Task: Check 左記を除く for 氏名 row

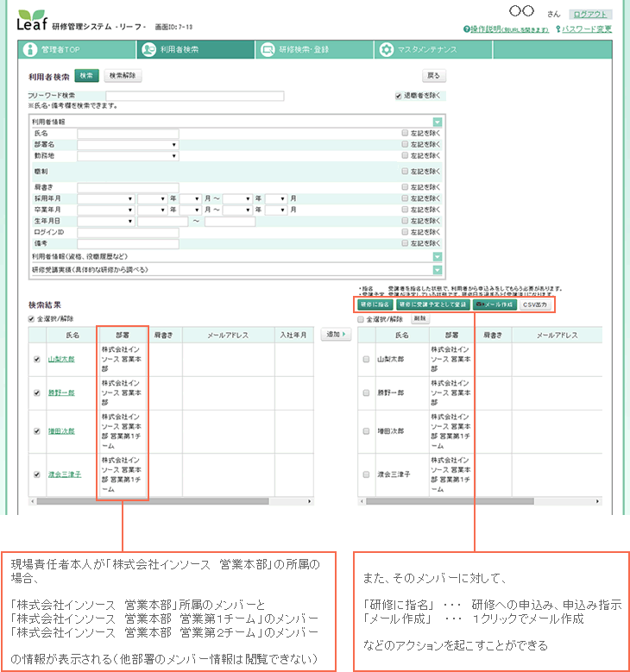Action: 405,134
